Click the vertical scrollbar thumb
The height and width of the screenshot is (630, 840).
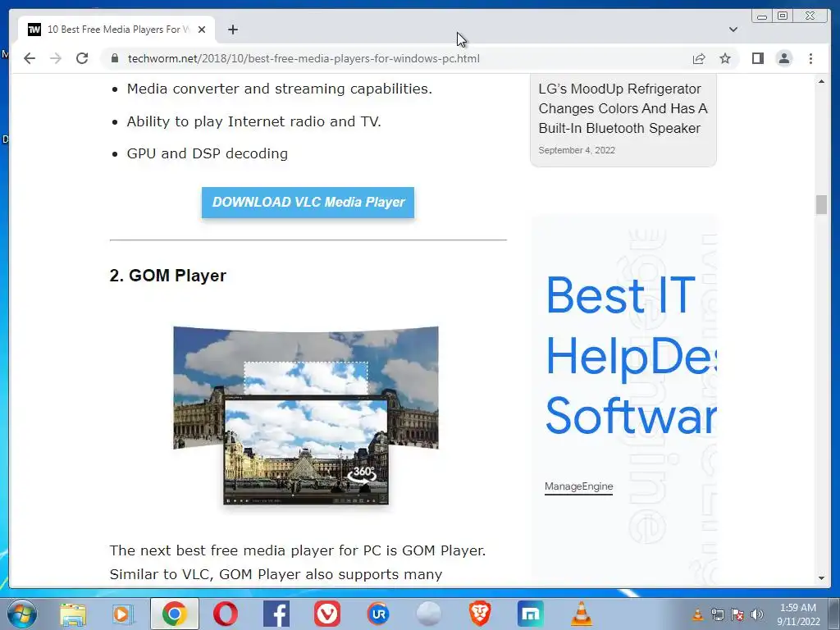tap(821, 204)
